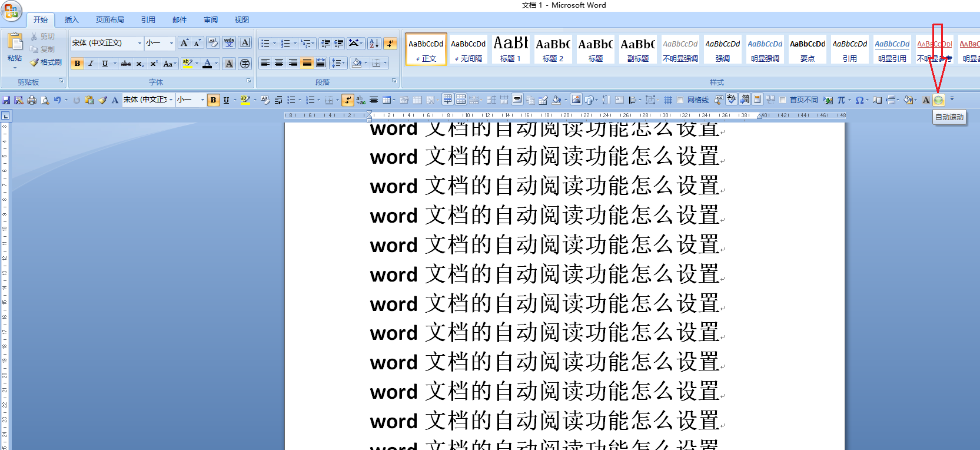
Task: Click the Format Painter (格式刷) brush
Action: pos(46,62)
